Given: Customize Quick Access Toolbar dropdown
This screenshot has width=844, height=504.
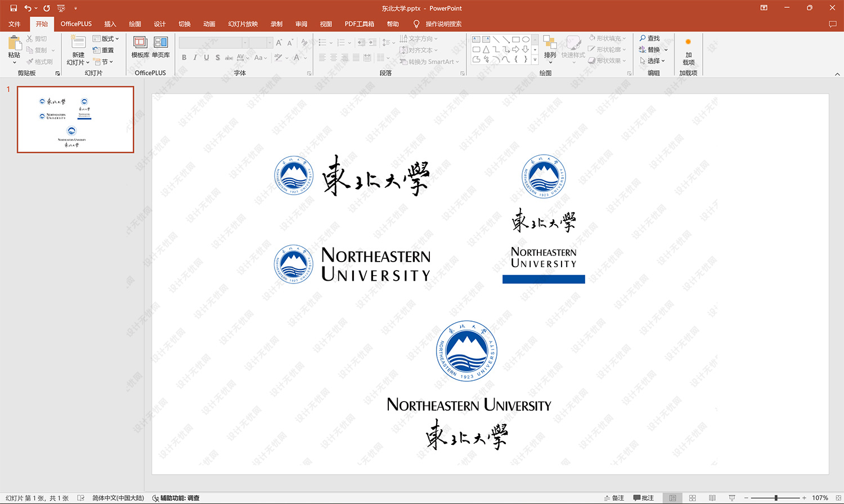Looking at the screenshot, I should pos(75,8).
